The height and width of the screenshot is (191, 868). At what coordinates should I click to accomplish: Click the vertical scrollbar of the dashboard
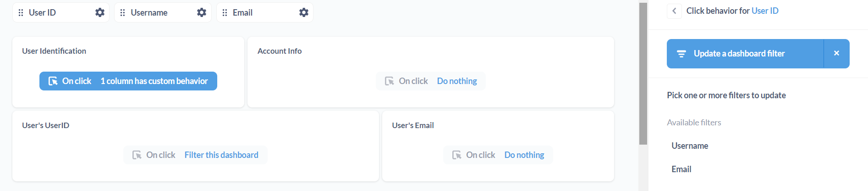[x=643, y=73]
